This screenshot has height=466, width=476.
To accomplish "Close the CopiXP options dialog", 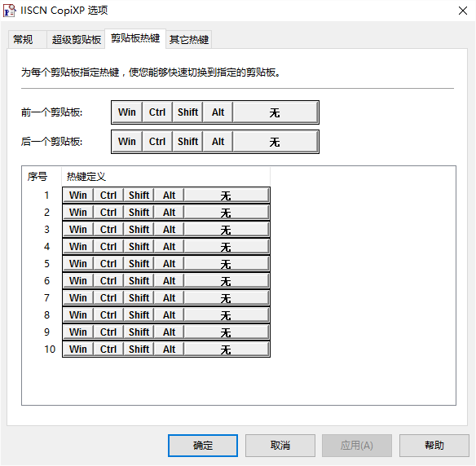I will [x=463, y=11].
